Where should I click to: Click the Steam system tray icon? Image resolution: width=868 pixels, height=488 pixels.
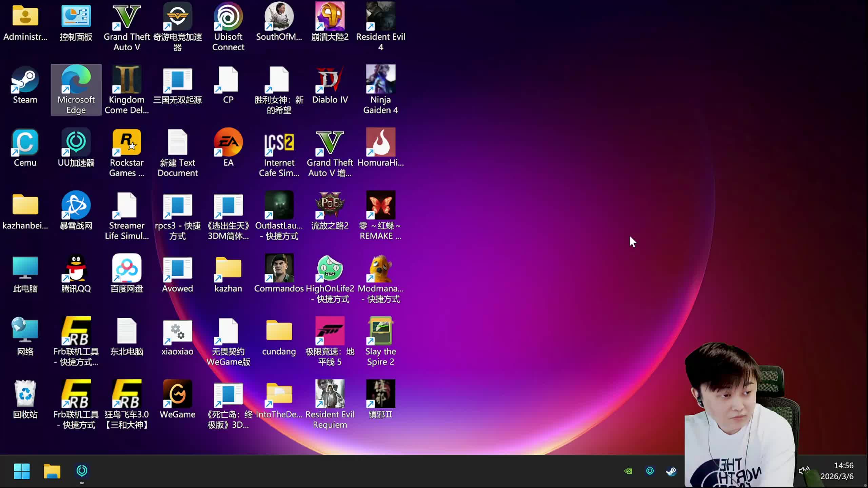[671, 471]
